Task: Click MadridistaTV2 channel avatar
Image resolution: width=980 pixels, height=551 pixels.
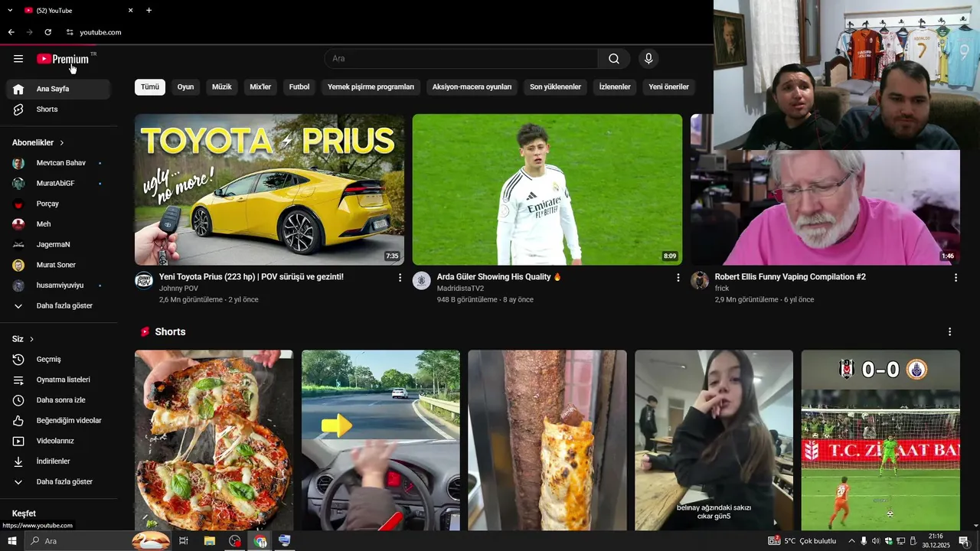Action: 422,281
